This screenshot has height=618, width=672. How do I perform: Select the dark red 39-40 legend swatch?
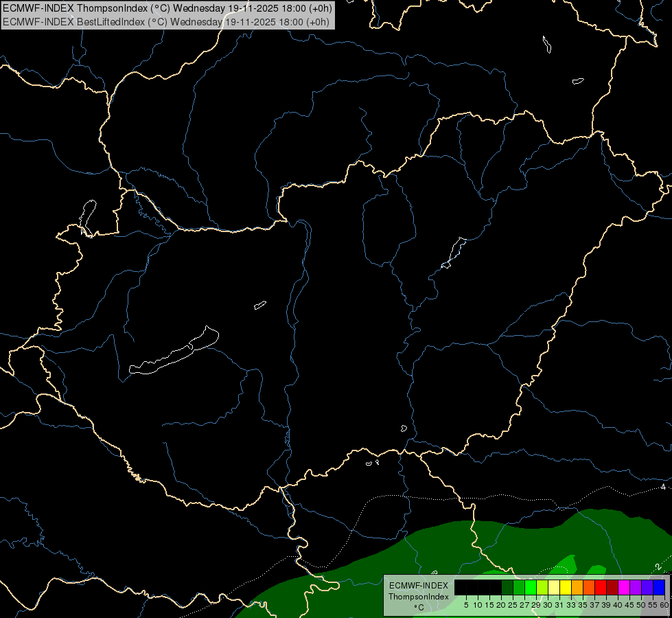[x=612, y=587]
